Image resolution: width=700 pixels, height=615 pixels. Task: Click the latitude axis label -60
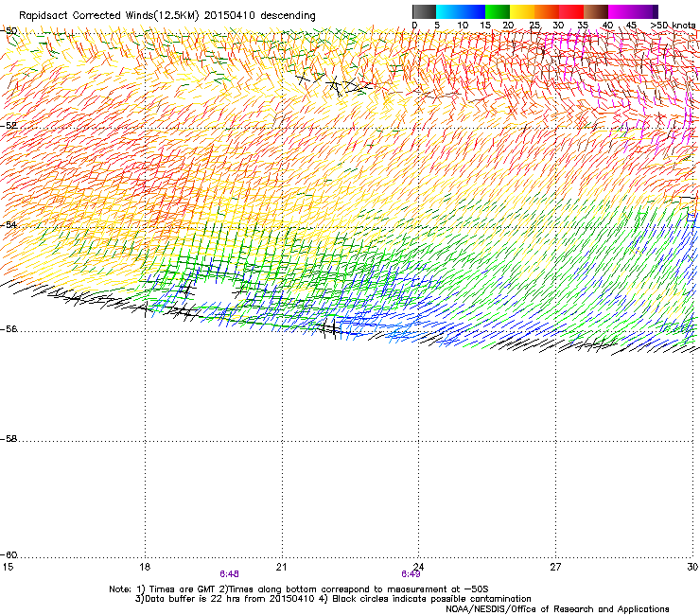(9, 555)
